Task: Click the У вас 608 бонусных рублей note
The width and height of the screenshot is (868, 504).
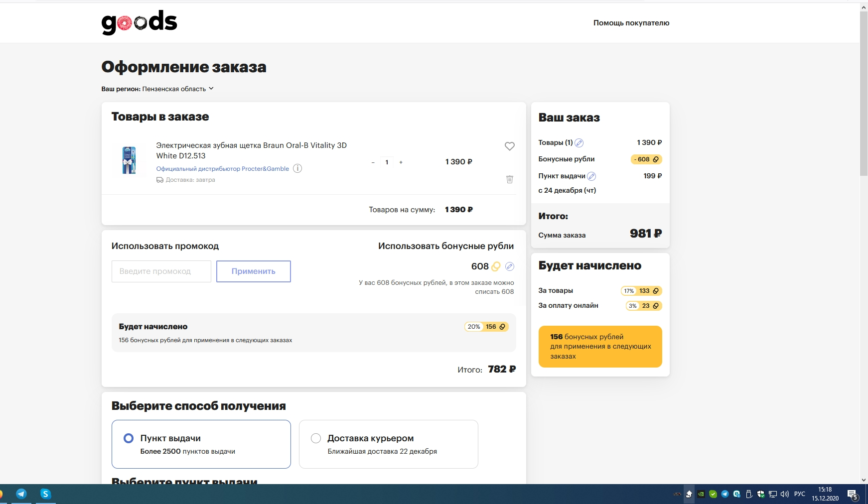Action: (436, 287)
